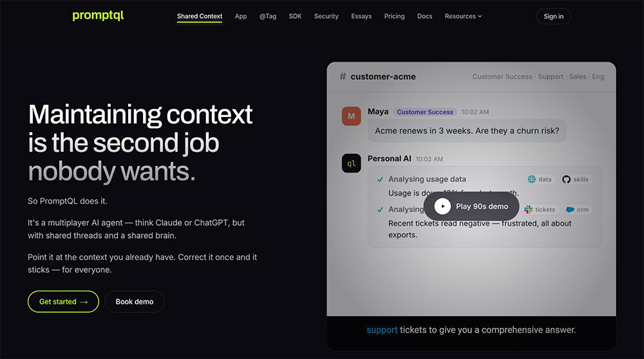Open the Docs nav link
Screen dimensions: 644x359
(424, 17)
